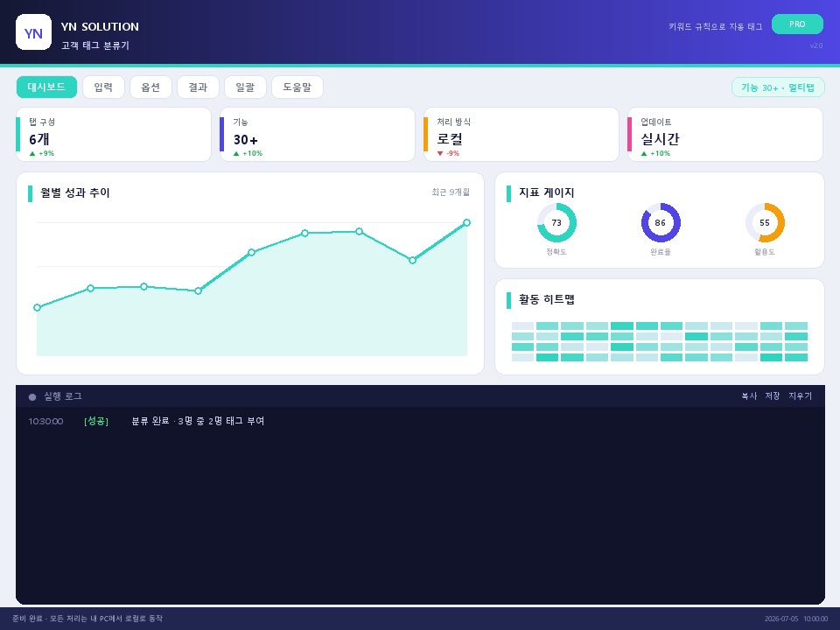
Task: Click the 10:30:00 log timestamp
Action: point(45,422)
